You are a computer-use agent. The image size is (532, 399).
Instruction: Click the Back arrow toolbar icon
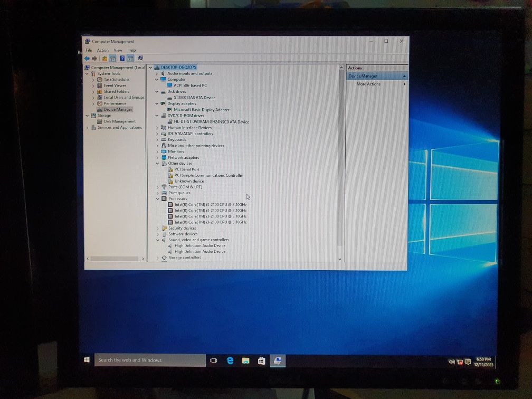pyautogui.click(x=87, y=59)
